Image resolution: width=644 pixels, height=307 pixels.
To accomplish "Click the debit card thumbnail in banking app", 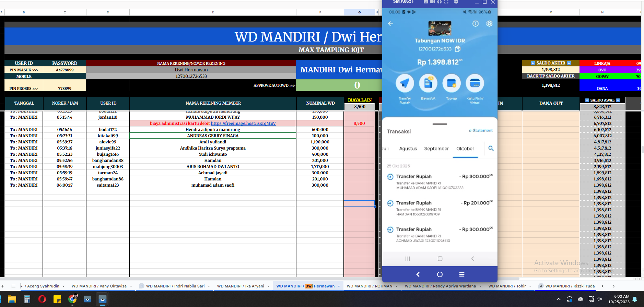I will coord(440,28).
